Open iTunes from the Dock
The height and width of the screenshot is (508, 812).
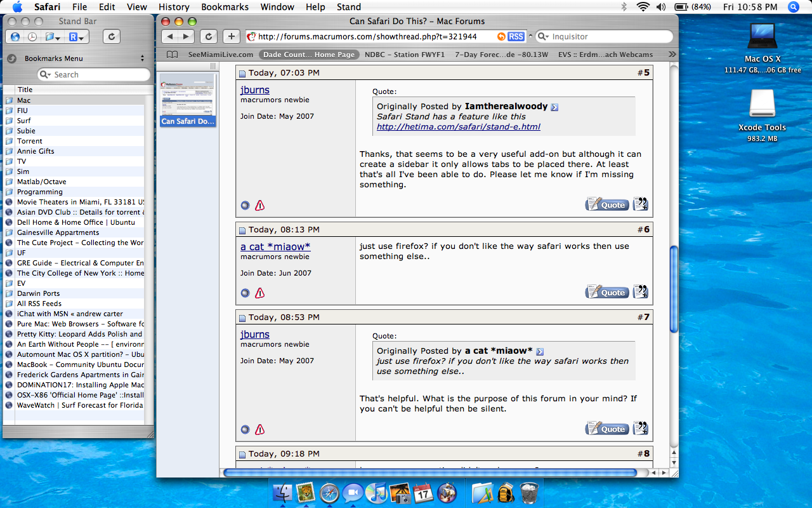377,493
